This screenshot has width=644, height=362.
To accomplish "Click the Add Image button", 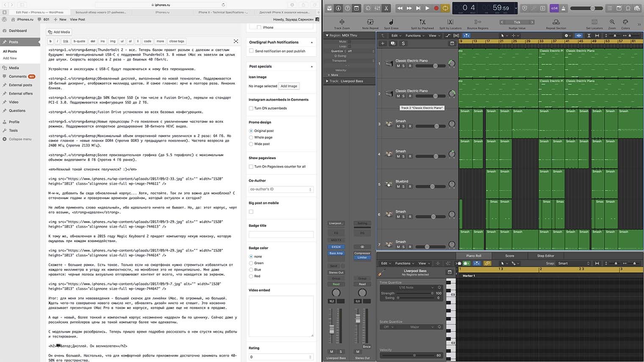I will (x=289, y=86).
